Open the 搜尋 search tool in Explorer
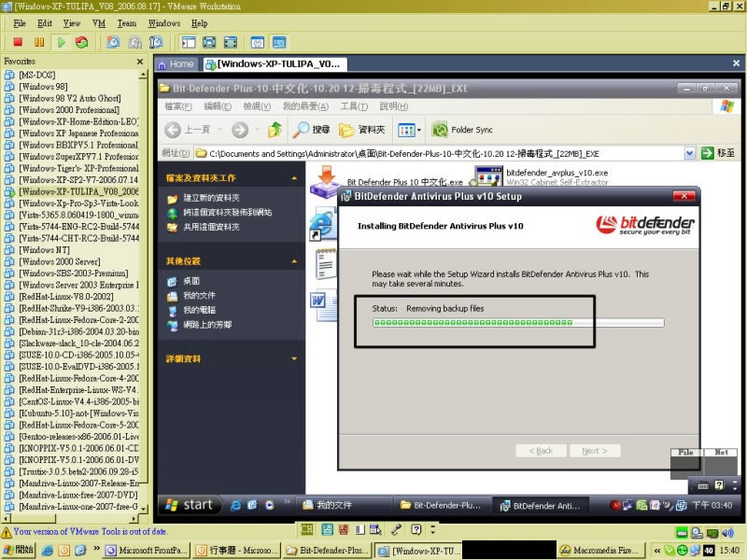 (x=311, y=130)
